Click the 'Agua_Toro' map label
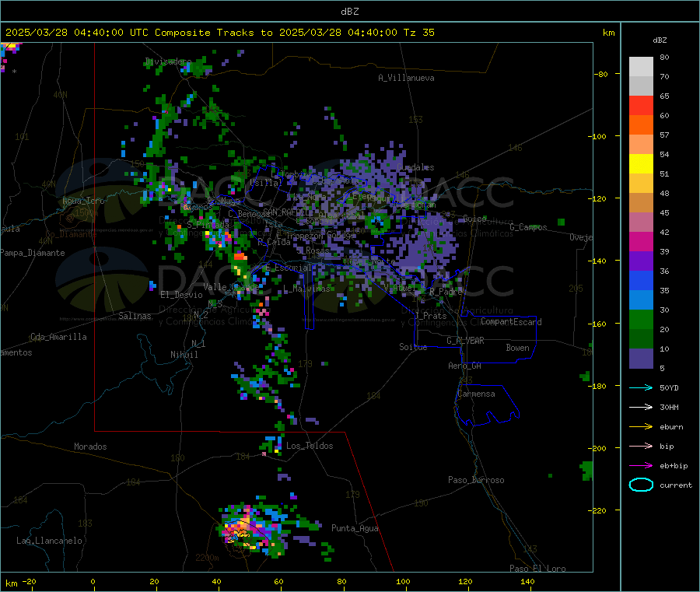Viewport: 700px width, 592px height. click(x=83, y=201)
